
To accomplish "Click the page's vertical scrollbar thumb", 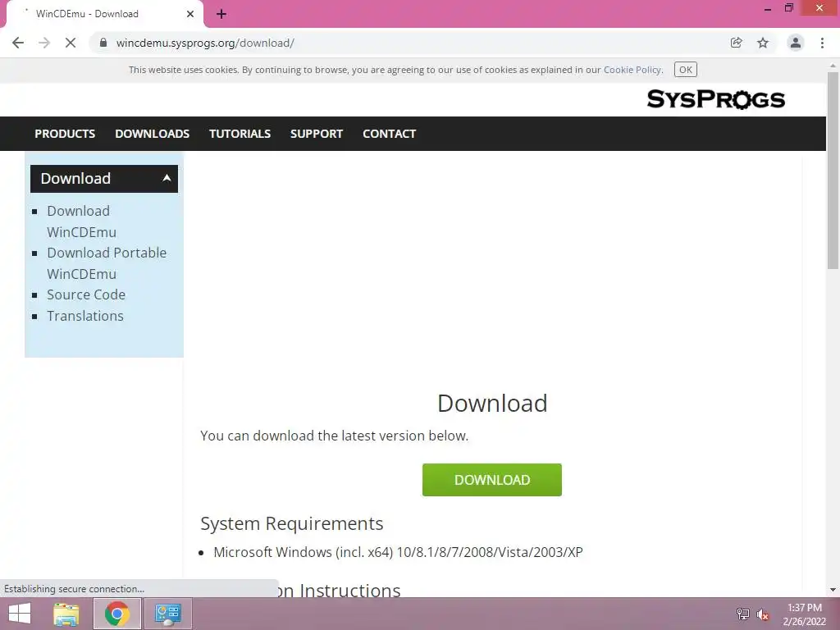I will click(x=833, y=171).
